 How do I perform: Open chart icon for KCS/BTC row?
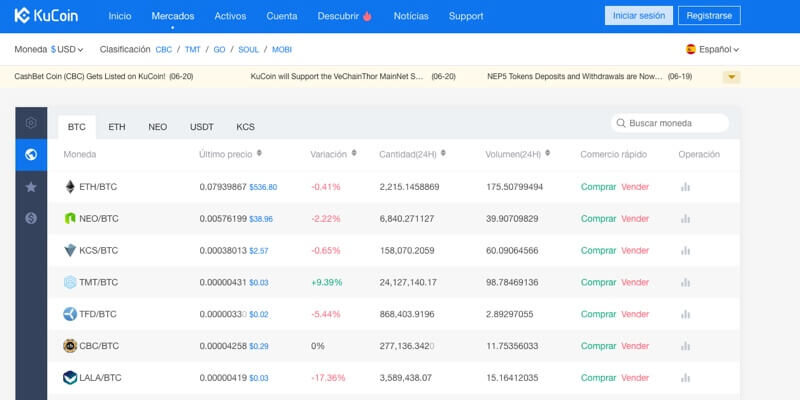point(685,251)
